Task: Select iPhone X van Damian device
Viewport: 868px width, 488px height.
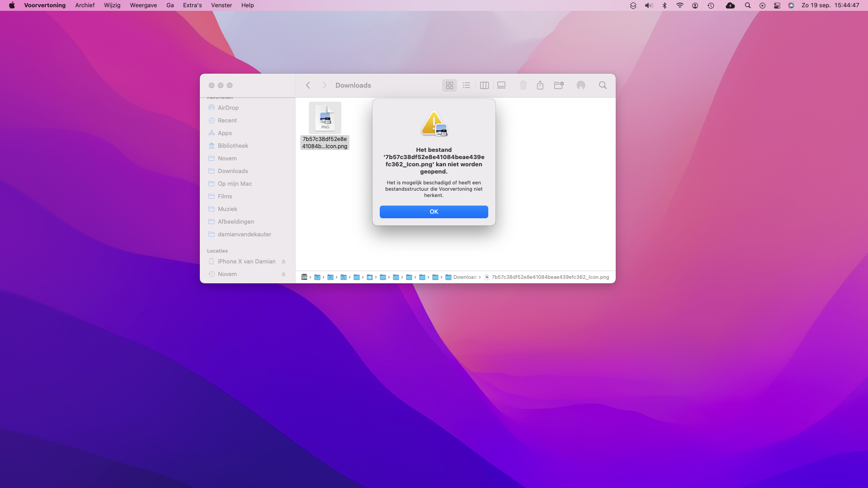Action: click(x=247, y=262)
